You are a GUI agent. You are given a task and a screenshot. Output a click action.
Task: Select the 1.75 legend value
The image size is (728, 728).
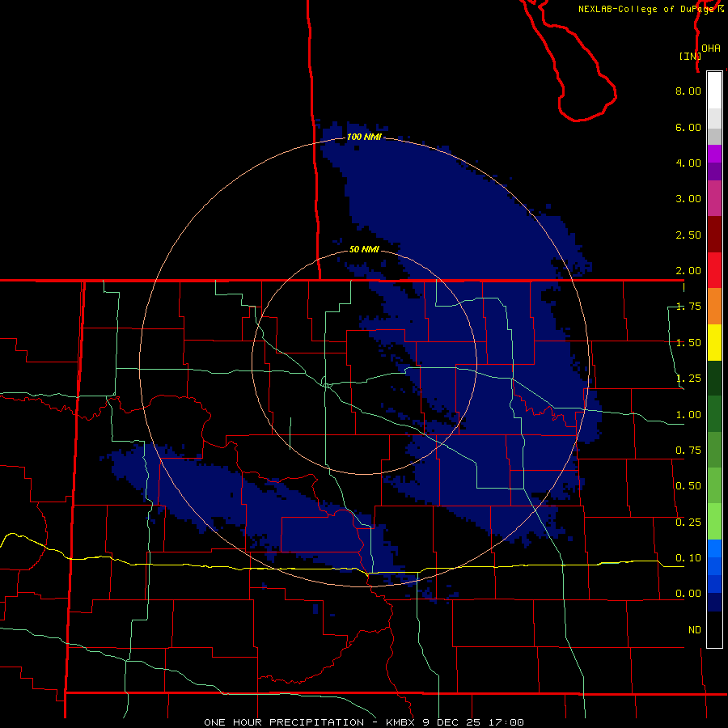point(688,307)
